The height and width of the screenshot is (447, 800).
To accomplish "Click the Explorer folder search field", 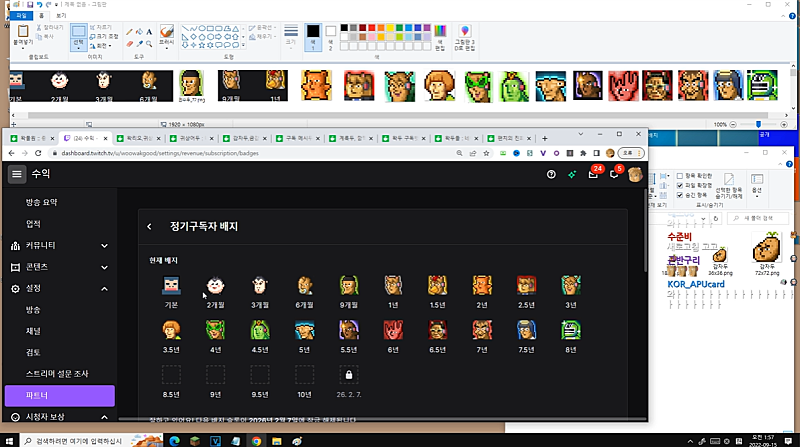I will (x=758, y=218).
